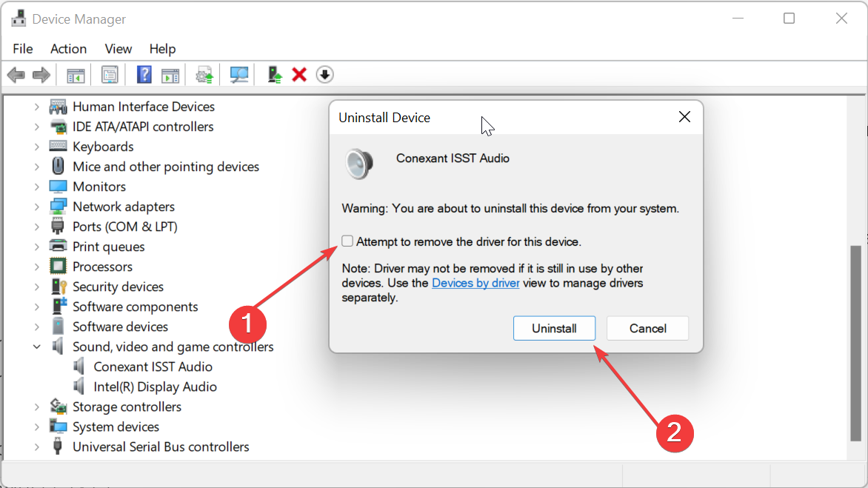868x488 pixels.
Task: Click the Cancel button in dialog
Action: [648, 328]
